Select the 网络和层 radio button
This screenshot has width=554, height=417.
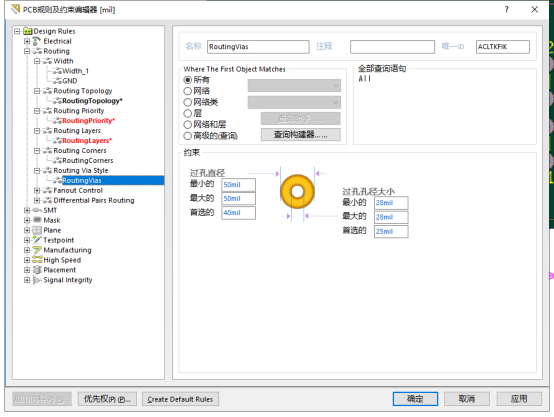[188, 124]
